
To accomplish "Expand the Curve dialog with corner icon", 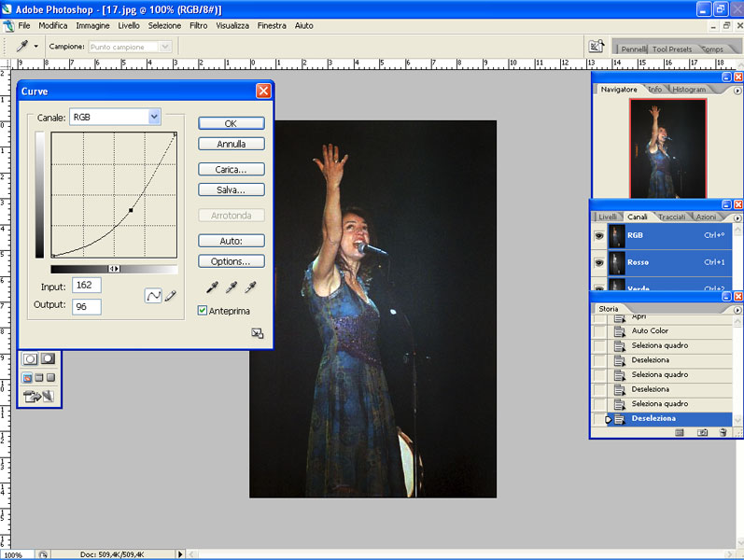I will [257, 333].
